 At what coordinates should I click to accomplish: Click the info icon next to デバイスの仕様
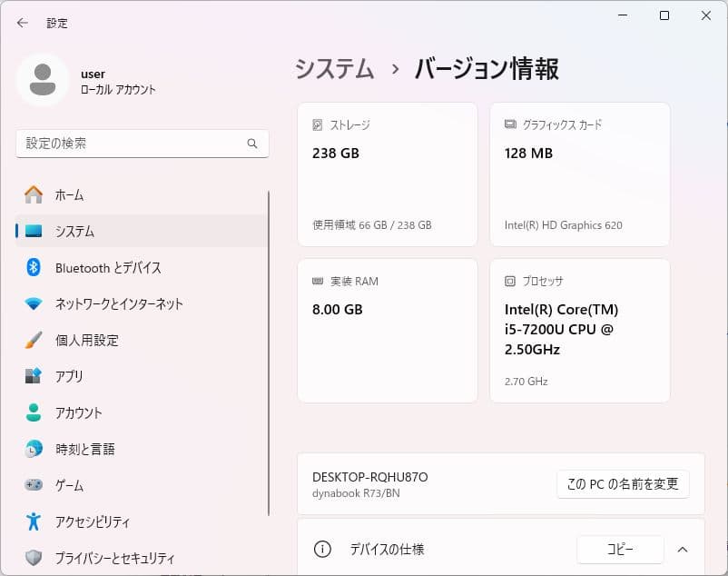(321, 549)
